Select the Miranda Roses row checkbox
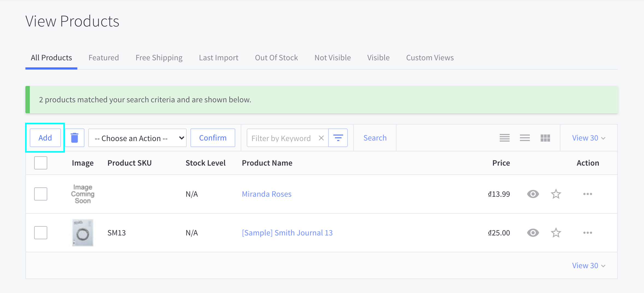This screenshot has height=293, width=644. (41, 194)
